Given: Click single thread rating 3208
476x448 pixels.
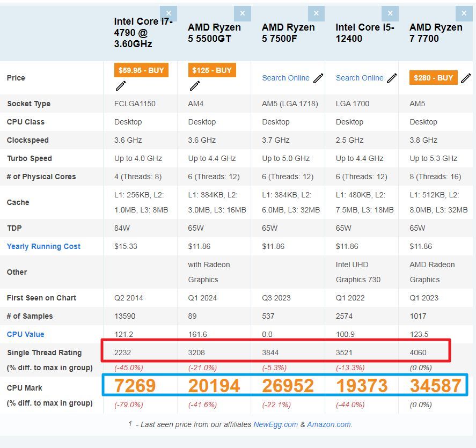Looking at the screenshot, I should pyautogui.click(x=196, y=352).
